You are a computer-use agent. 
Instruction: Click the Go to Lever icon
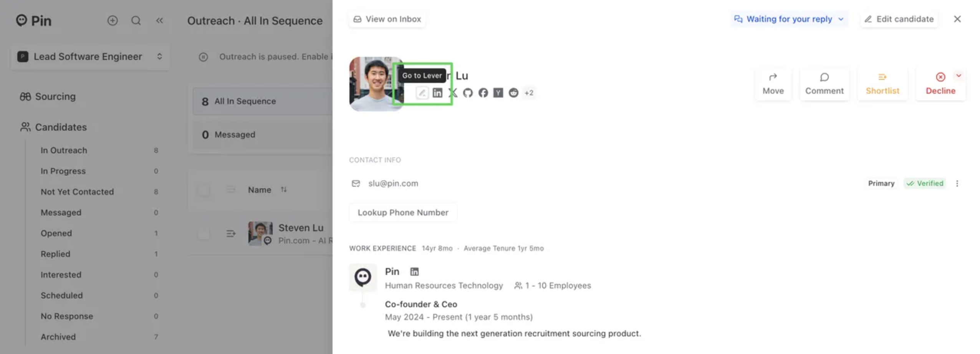(422, 93)
